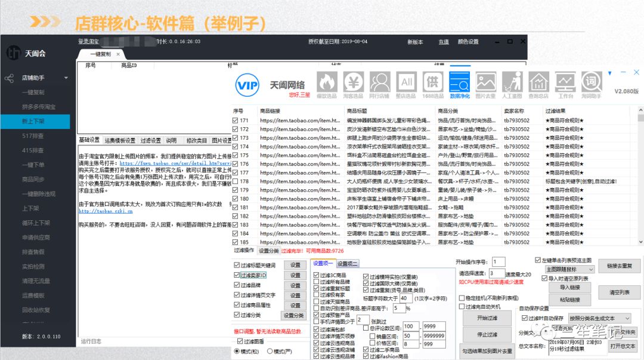Toggle the 过滤品牌 checkbox

tap(237, 285)
